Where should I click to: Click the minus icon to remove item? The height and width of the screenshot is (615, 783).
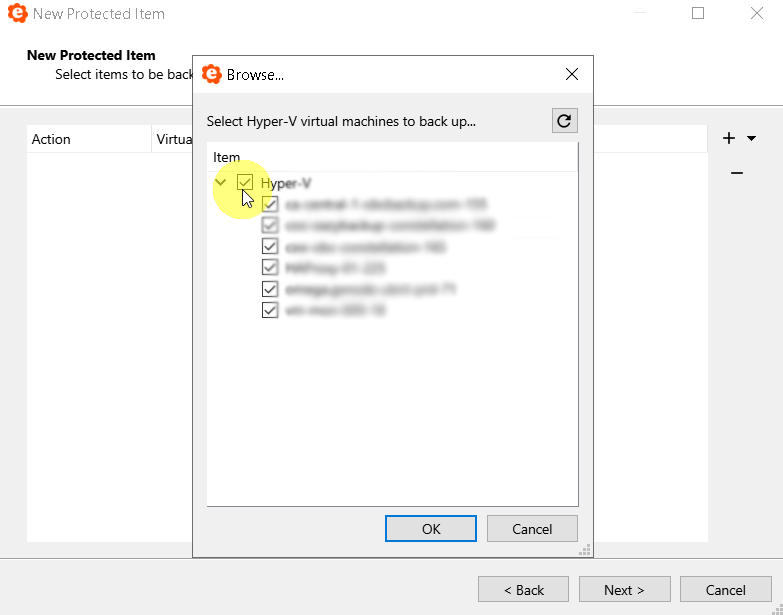click(737, 173)
